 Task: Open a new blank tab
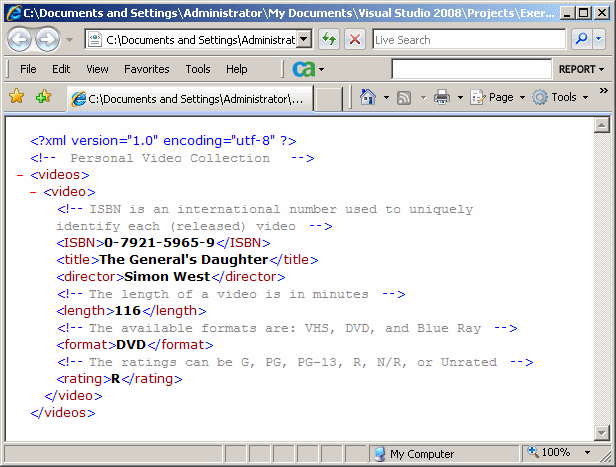pos(328,99)
